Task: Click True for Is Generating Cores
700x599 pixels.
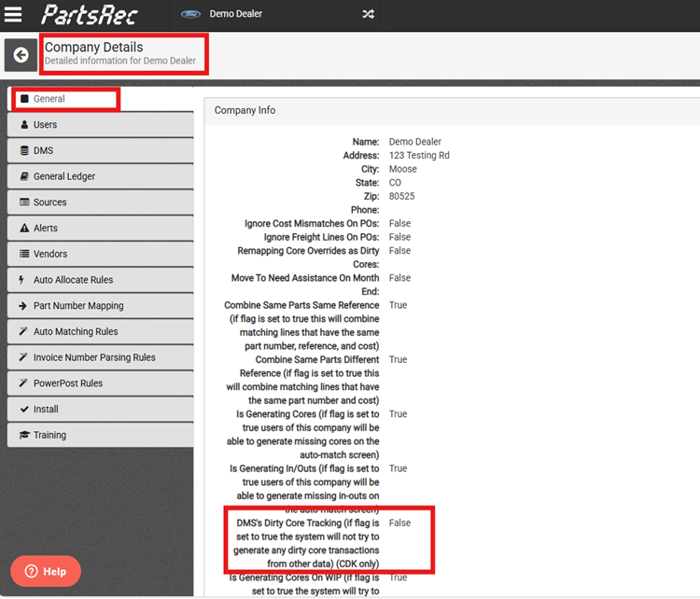Action: click(398, 414)
